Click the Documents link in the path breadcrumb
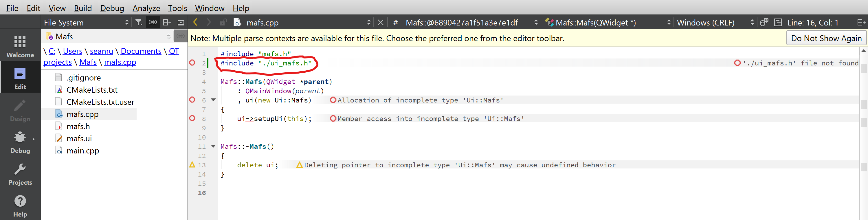Screen dimensions: 868x220 pos(141,51)
